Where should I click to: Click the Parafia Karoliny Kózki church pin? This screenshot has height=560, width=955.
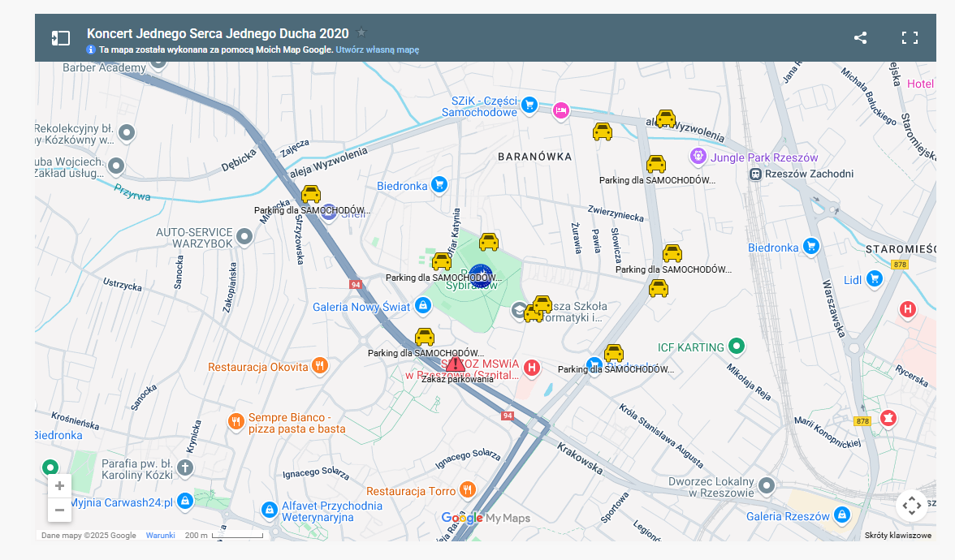pyautogui.click(x=185, y=468)
